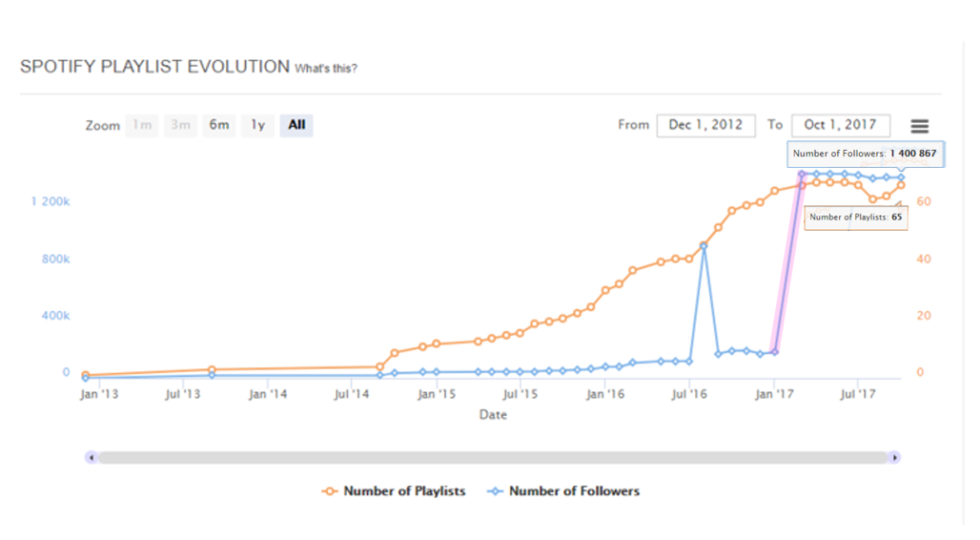The height and width of the screenshot is (540, 980).
Task: Click the To date field Oct 1, 2017
Action: click(841, 125)
